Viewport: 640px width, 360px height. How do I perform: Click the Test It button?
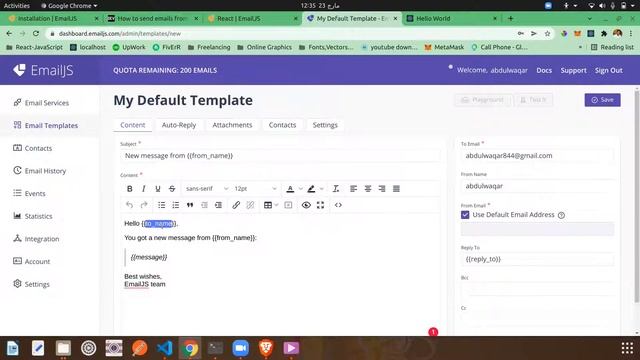pos(533,100)
